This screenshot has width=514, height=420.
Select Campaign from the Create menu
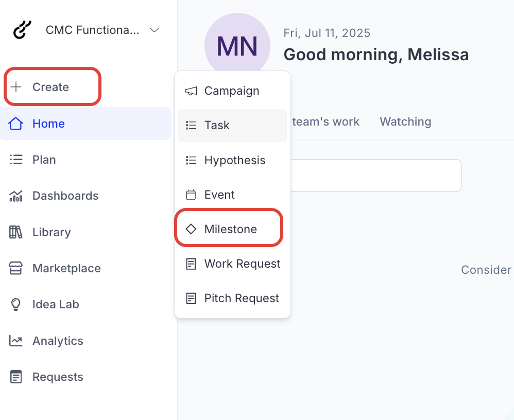point(231,91)
